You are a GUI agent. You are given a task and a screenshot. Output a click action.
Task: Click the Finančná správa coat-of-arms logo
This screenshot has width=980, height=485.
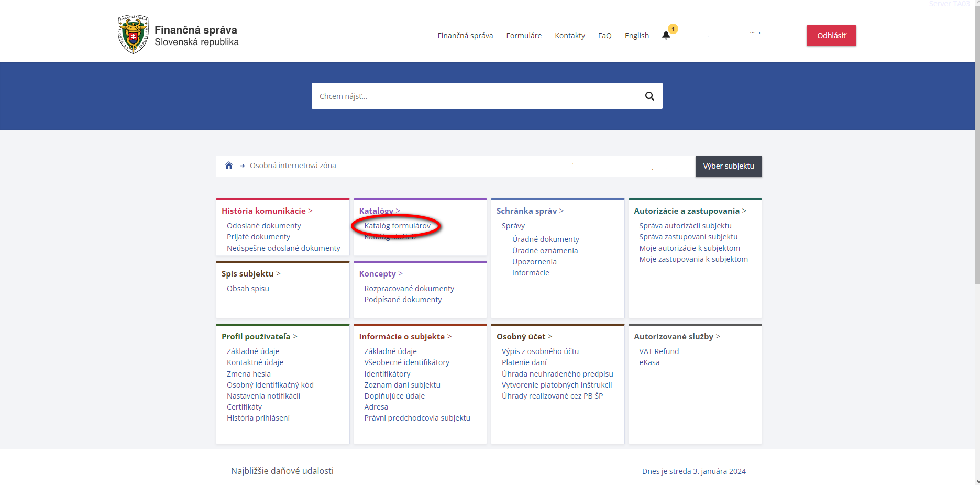click(133, 35)
